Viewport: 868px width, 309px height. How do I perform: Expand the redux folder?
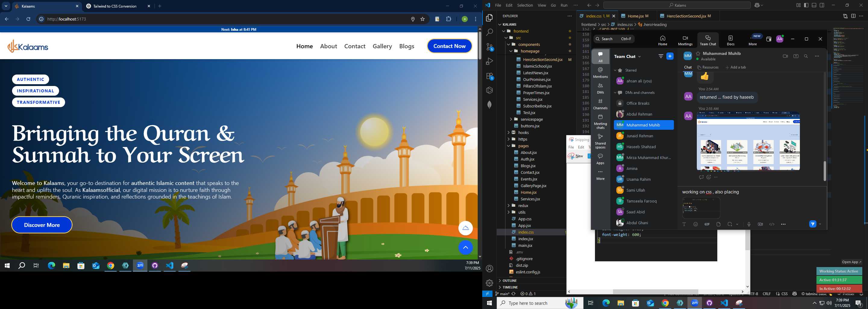[x=523, y=205]
